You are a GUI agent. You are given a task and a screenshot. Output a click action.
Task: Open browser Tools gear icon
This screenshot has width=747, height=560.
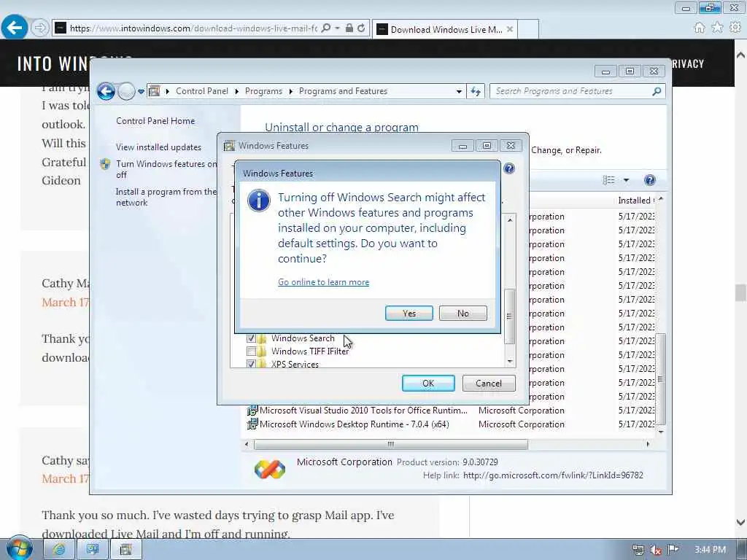click(735, 28)
